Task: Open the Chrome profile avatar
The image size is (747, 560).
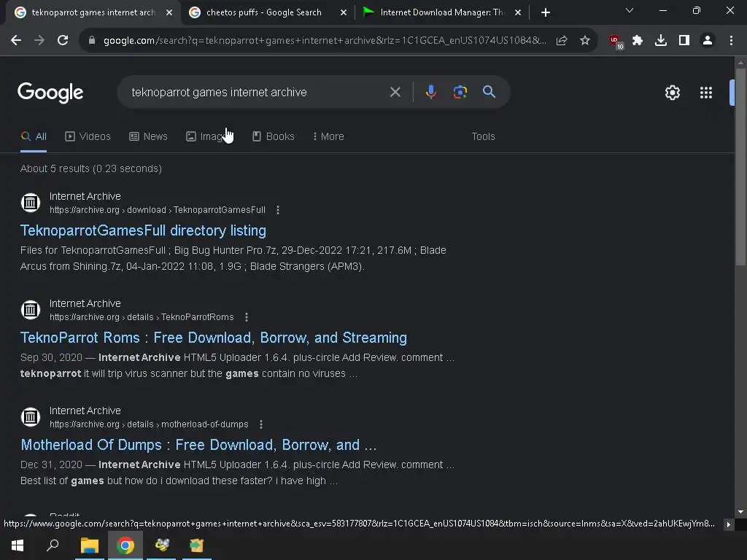Action: [x=708, y=41]
